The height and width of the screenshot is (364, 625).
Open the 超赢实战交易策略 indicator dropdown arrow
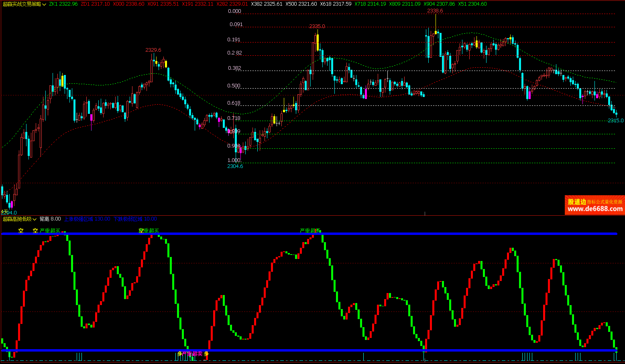(x=45, y=4)
